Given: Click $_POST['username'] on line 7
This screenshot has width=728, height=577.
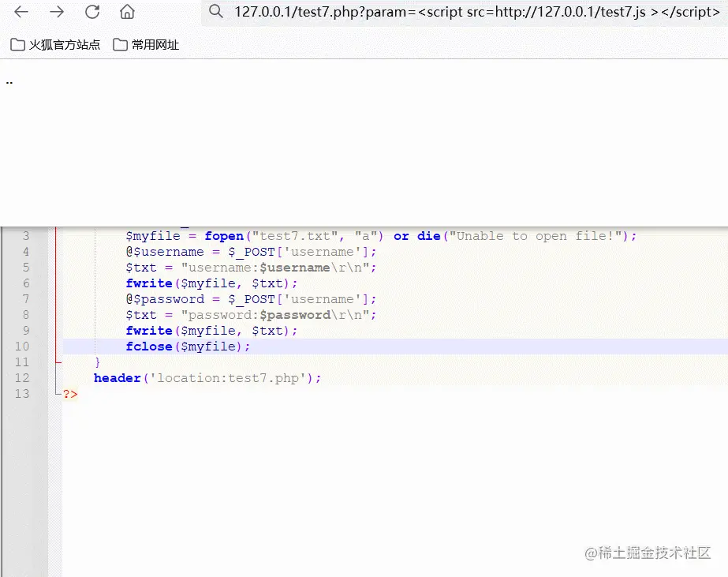Looking at the screenshot, I should tap(299, 299).
